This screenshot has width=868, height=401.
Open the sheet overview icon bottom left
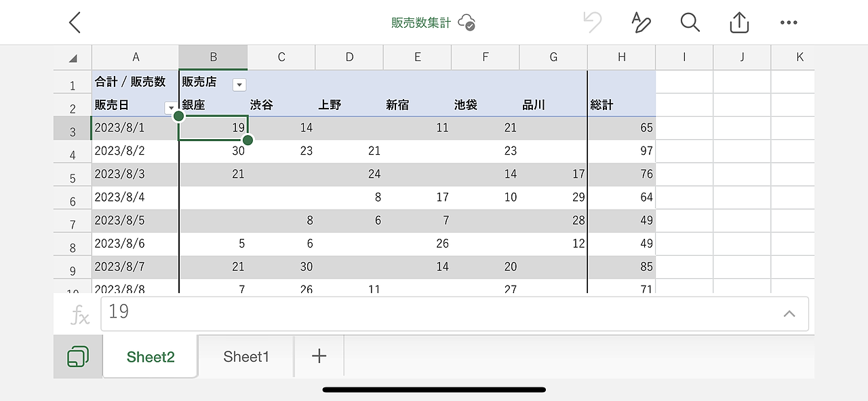tap(77, 356)
